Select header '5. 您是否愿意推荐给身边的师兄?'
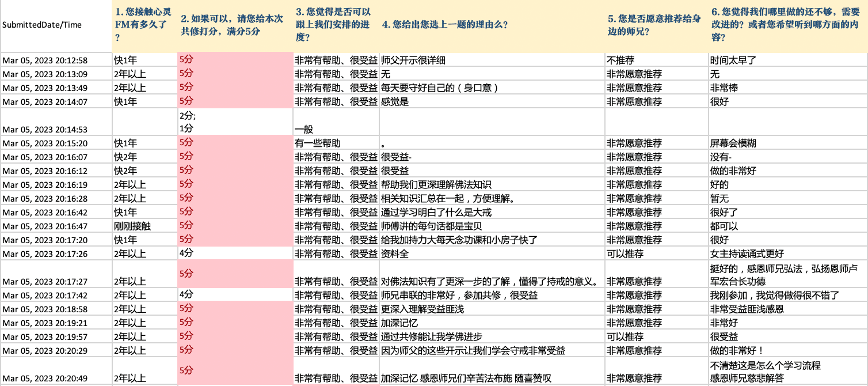Image resolution: width=868 pixels, height=386 pixels. (657, 27)
